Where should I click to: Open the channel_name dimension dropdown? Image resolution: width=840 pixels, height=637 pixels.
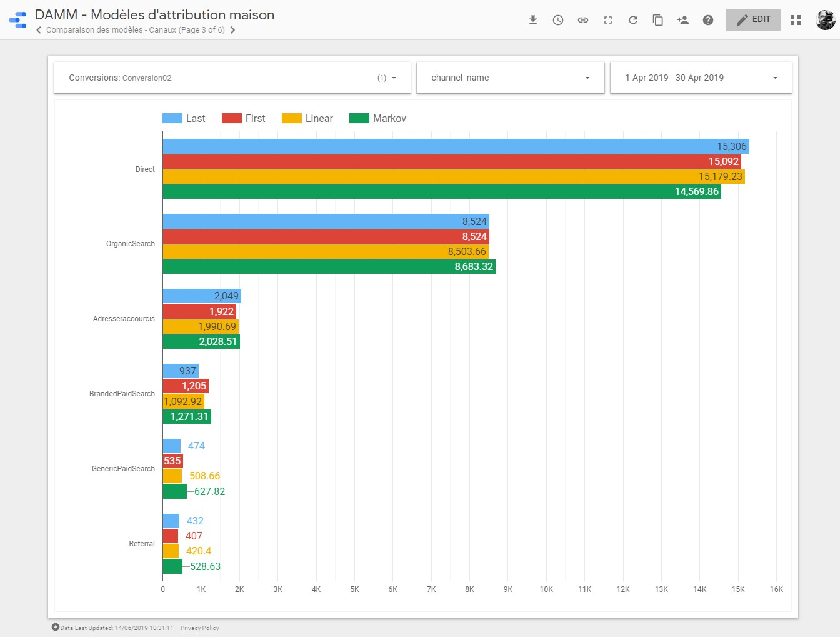(x=511, y=78)
